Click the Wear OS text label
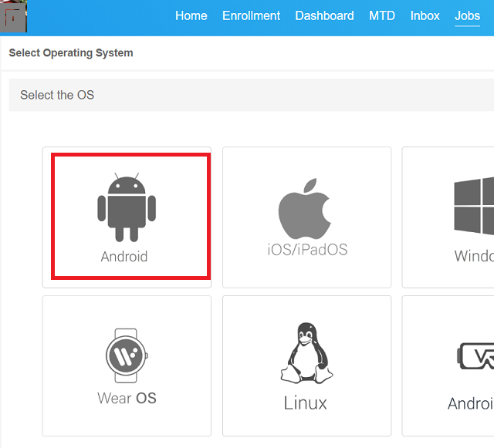The image size is (494, 448). 127,399
